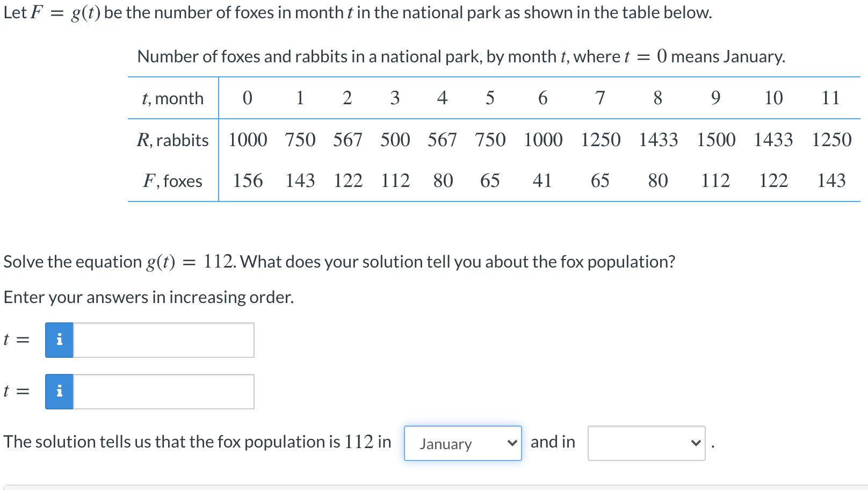
Task: Open the empty month dropdown after 'and in'
Action: tap(646, 443)
